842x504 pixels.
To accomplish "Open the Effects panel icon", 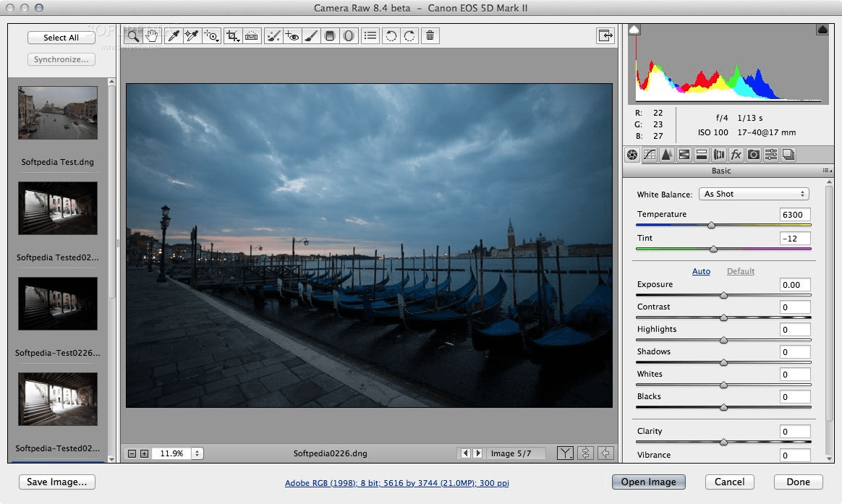I will (736, 154).
